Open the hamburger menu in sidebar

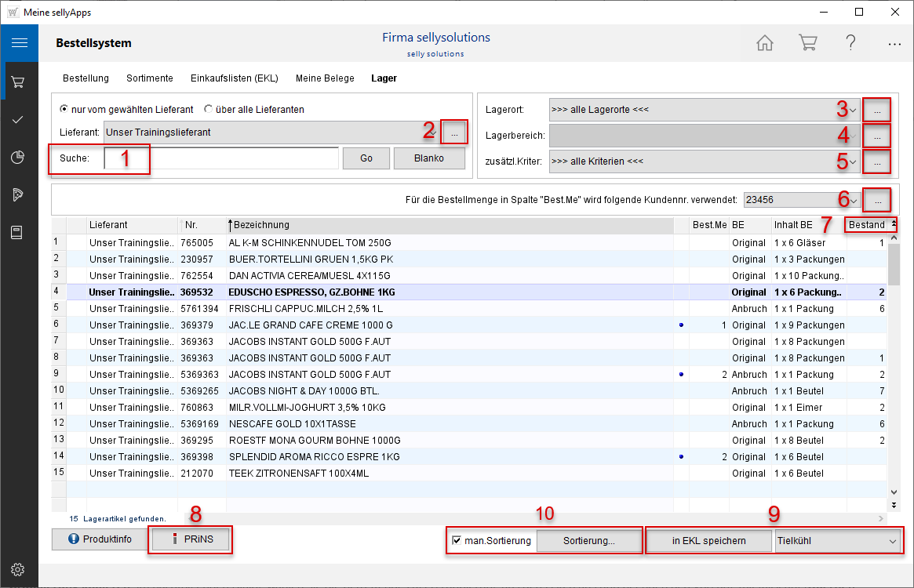tap(19, 43)
